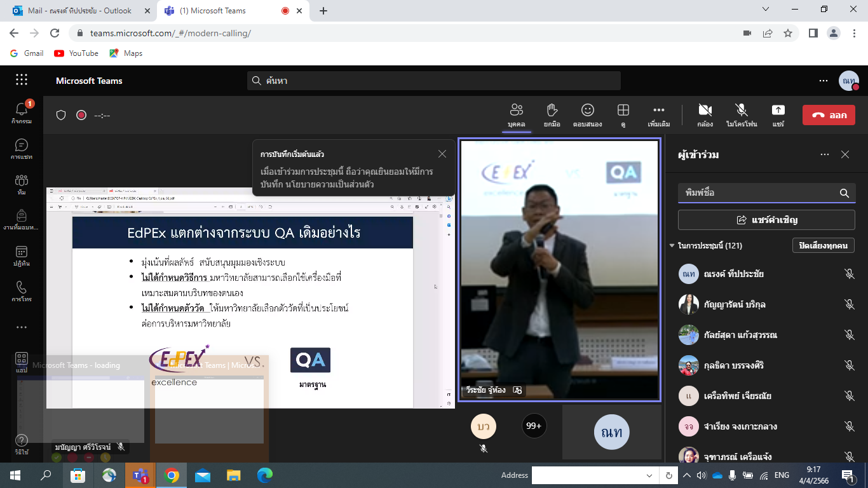Collapse the ในการประชุมนี้ (121) list
This screenshot has width=868, height=488.
672,246
